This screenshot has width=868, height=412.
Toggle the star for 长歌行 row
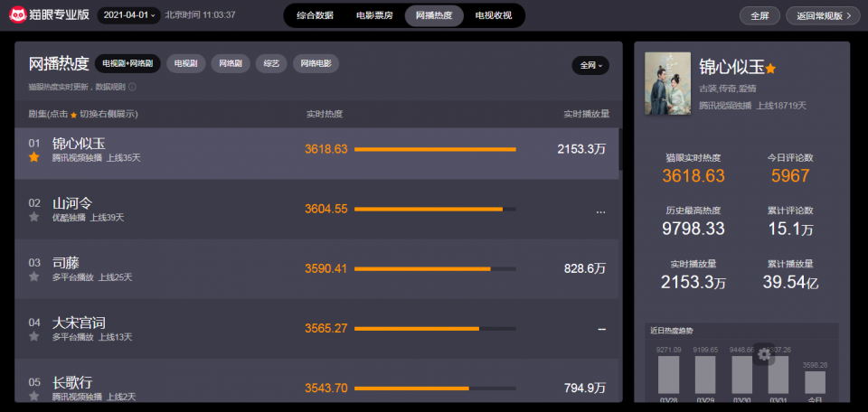pos(34,396)
